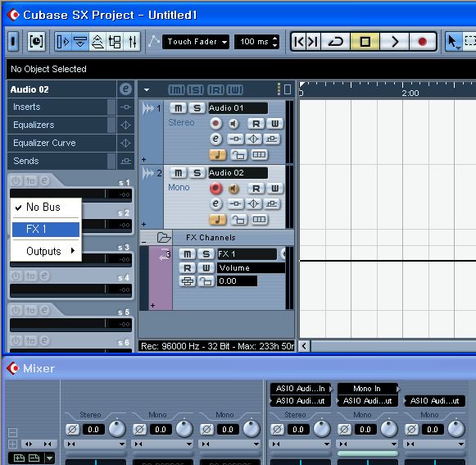Edit channel settings for Audio 01
The width and height of the screenshot is (476, 465).
[215, 139]
